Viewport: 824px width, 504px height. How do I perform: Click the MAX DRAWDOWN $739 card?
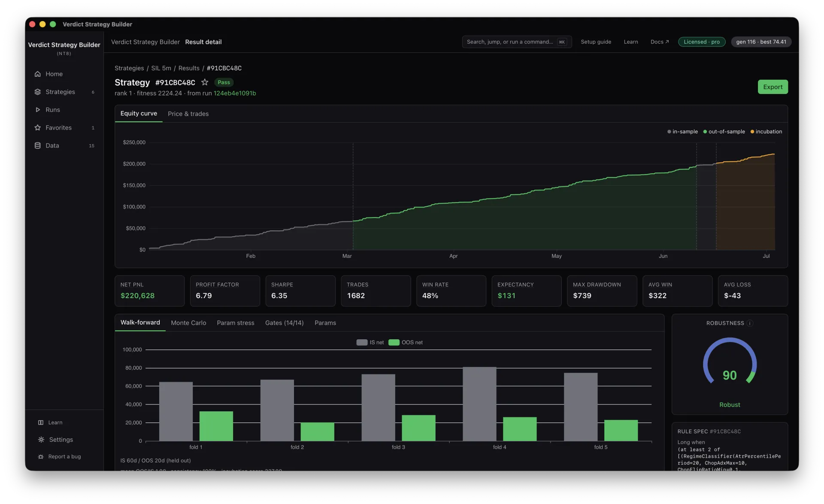(602, 291)
